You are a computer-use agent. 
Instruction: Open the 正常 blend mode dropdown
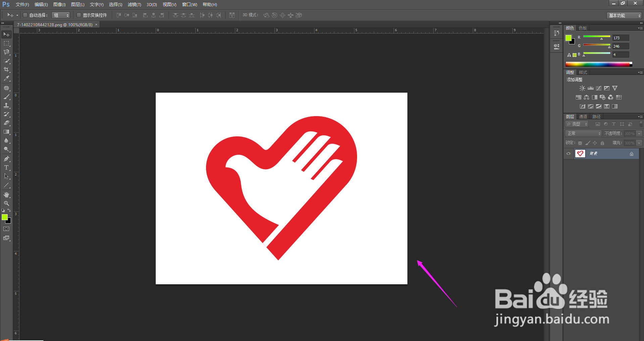point(583,134)
